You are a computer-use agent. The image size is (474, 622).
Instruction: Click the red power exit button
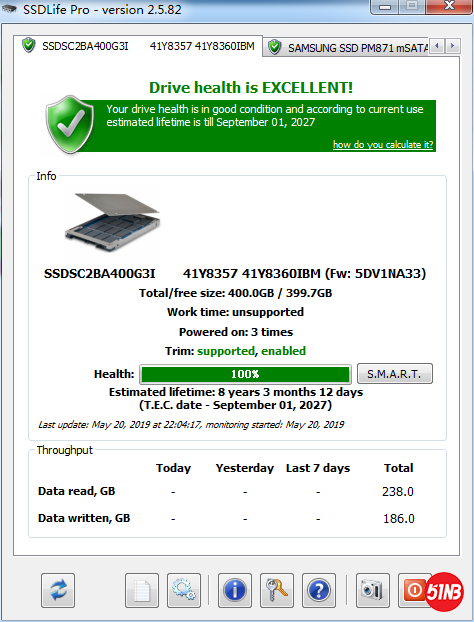pyautogui.click(x=414, y=590)
